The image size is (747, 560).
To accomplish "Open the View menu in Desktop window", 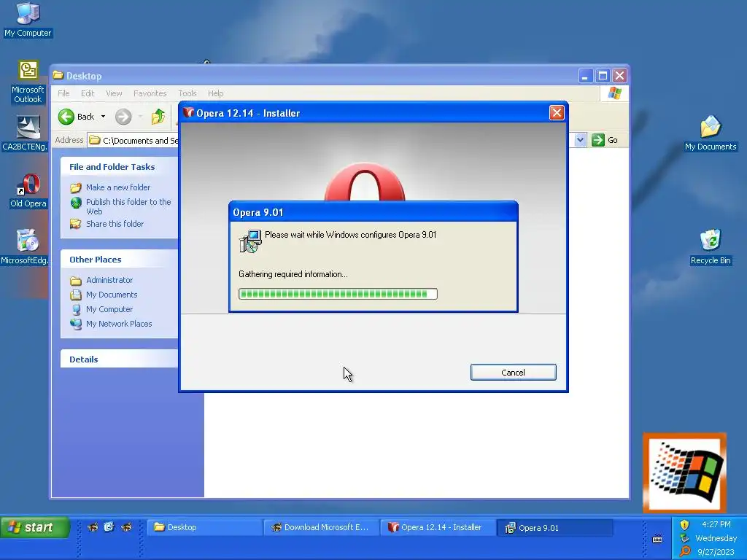I will point(114,93).
